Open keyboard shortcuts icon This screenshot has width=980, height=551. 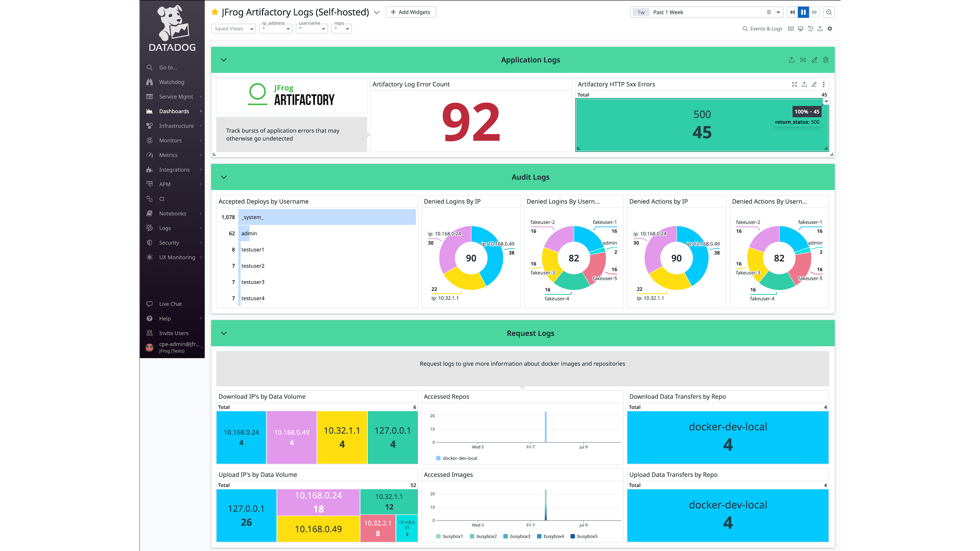791,29
